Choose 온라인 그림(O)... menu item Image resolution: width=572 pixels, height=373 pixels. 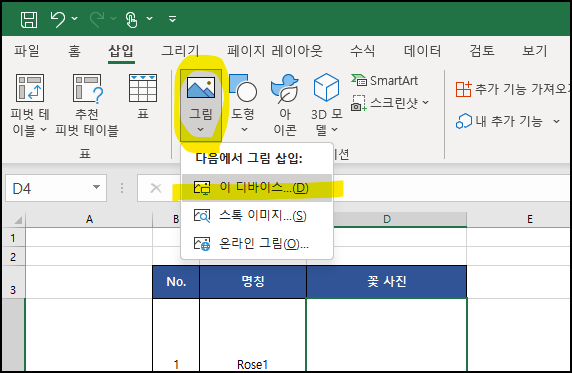257,243
